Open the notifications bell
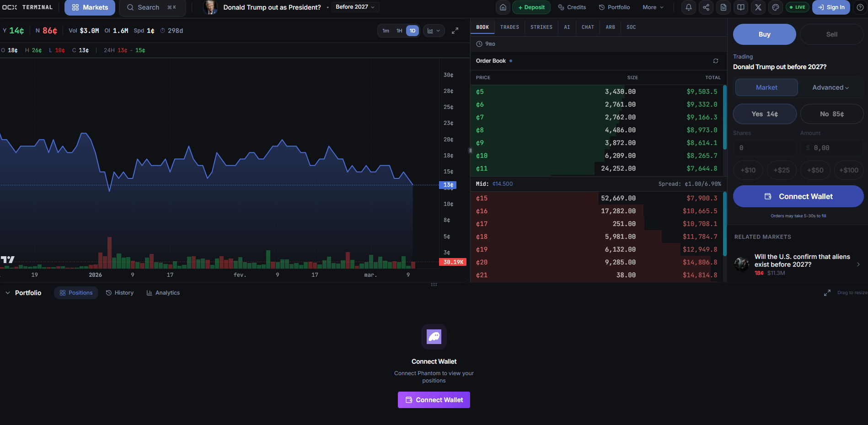868x425 pixels. (689, 7)
